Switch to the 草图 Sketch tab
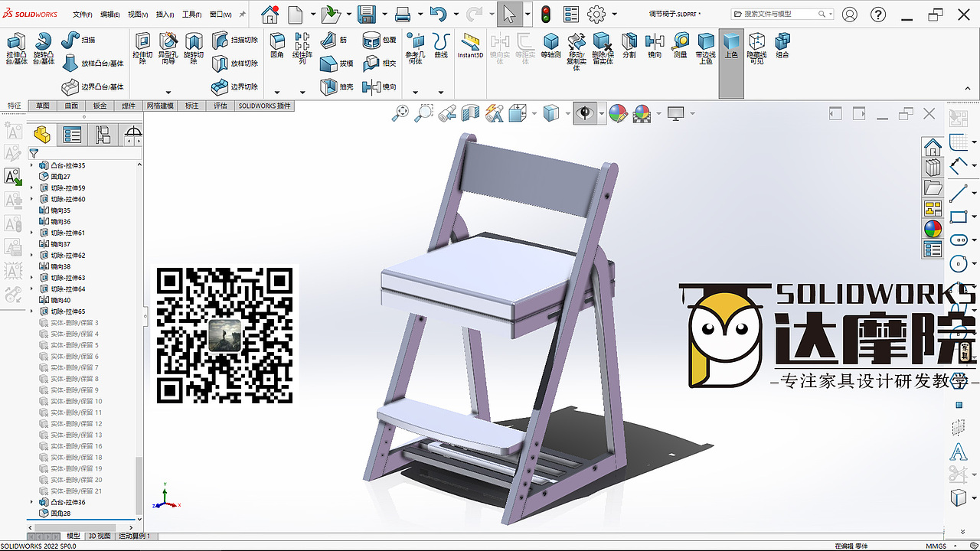The image size is (980, 551). click(42, 106)
